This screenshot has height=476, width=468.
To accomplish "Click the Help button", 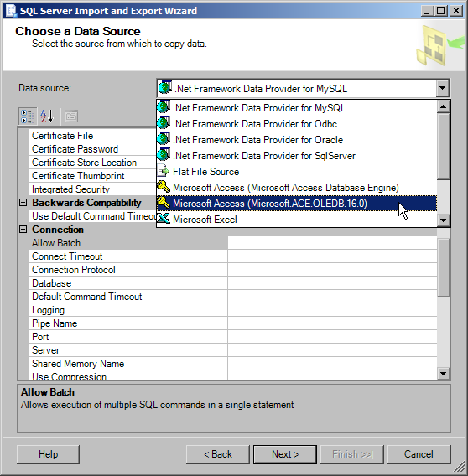I will tap(48, 454).
